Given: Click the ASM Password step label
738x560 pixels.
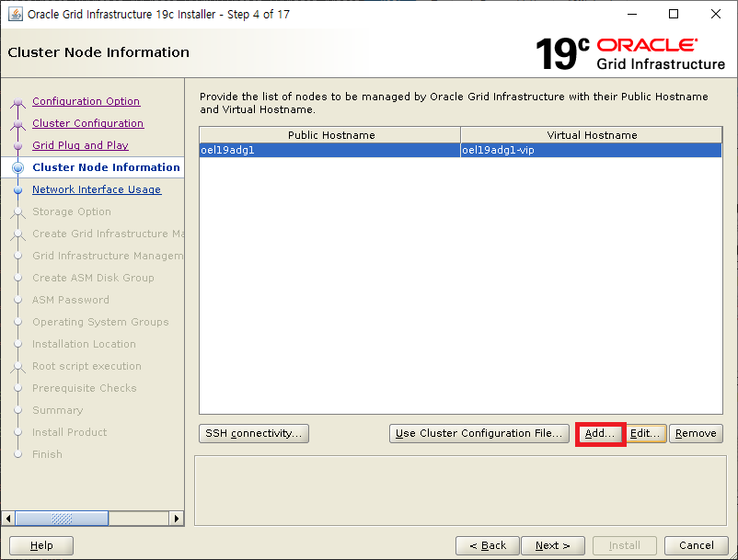Looking at the screenshot, I should click(x=71, y=300).
